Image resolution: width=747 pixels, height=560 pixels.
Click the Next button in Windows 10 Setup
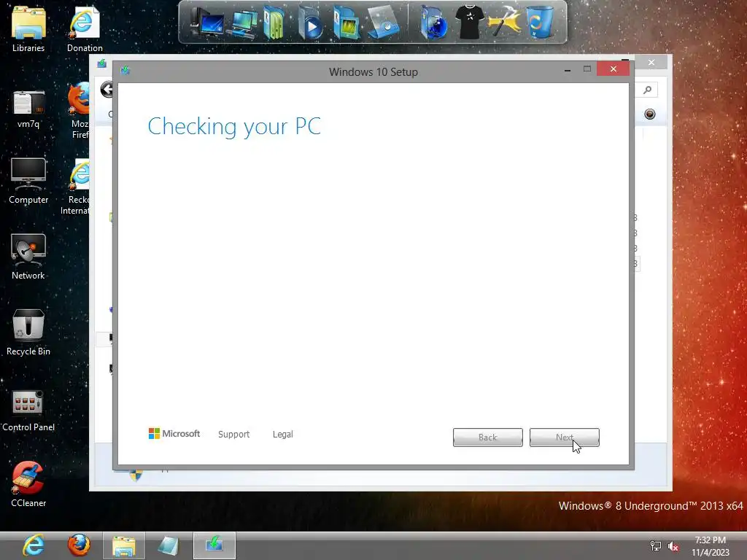(x=564, y=437)
